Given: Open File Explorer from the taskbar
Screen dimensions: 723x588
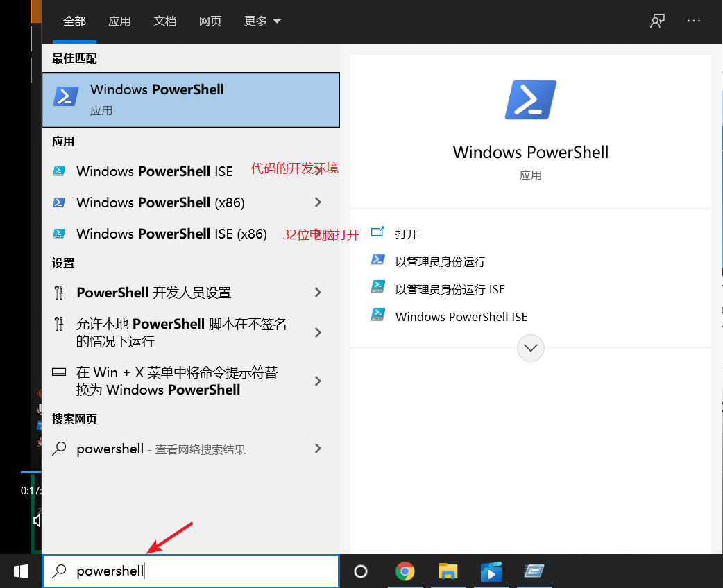Looking at the screenshot, I should pyautogui.click(x=448, y=571).
